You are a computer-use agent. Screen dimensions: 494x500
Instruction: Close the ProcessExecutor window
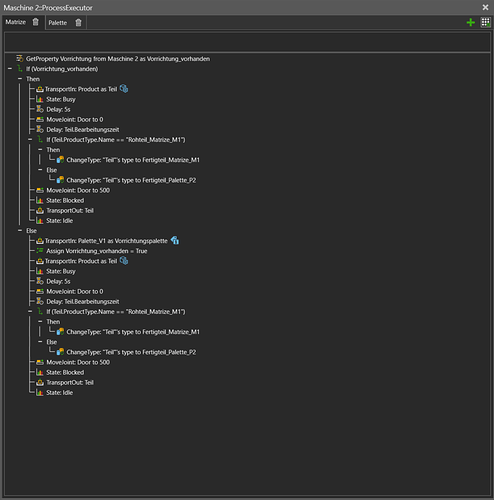(485, 7)
